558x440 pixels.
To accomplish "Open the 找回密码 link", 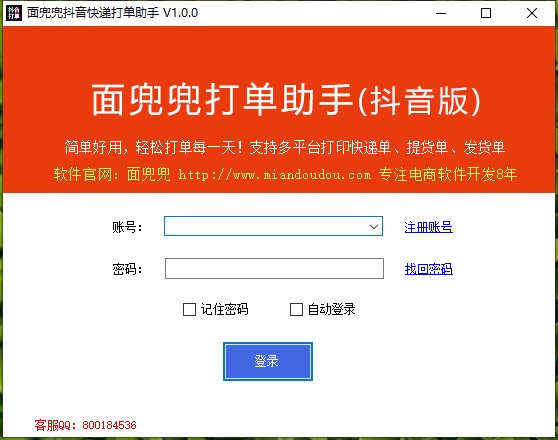I will pos(428,269).
